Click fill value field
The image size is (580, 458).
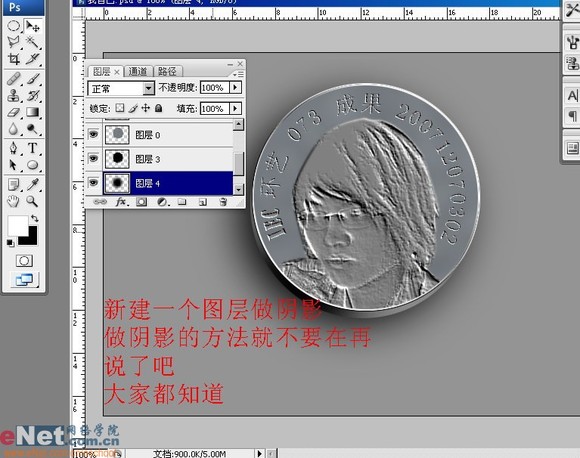pos(215,108)
